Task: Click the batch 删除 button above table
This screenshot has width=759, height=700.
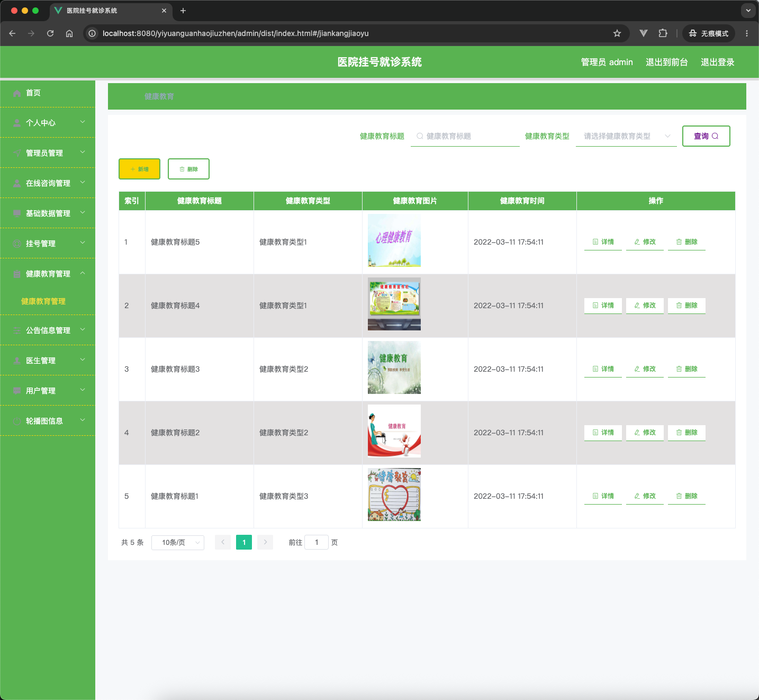Action: click(x=188, y=169)
